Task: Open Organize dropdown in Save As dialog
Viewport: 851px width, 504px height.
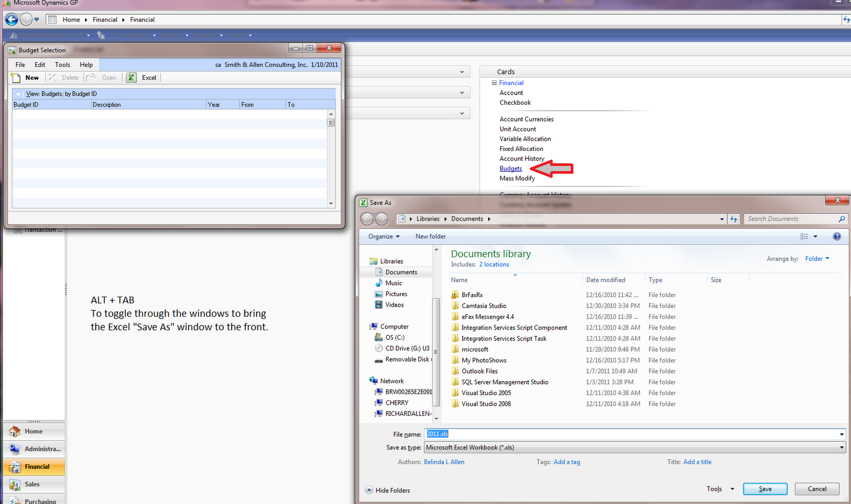Action: point(384,237)
